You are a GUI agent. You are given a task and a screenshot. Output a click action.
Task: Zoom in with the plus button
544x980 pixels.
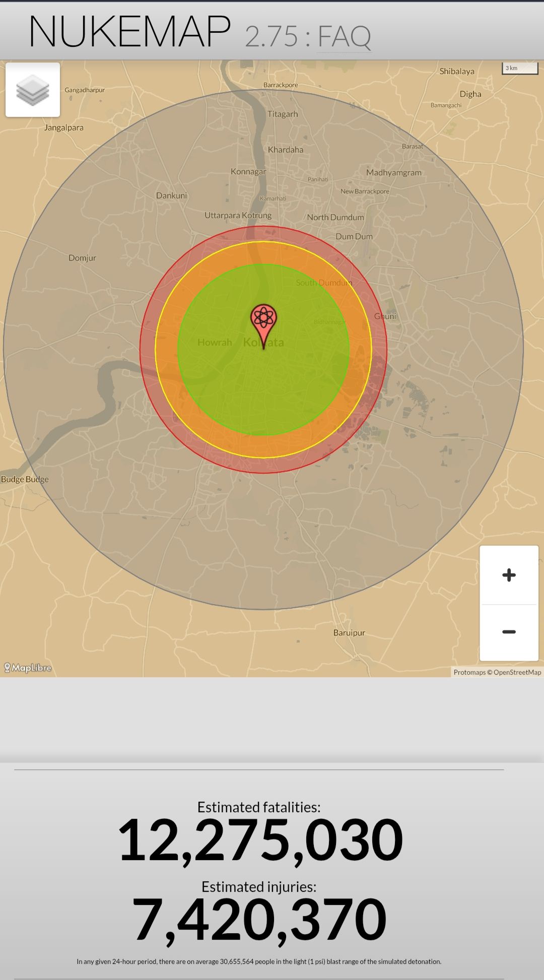[x=509, y=575]
